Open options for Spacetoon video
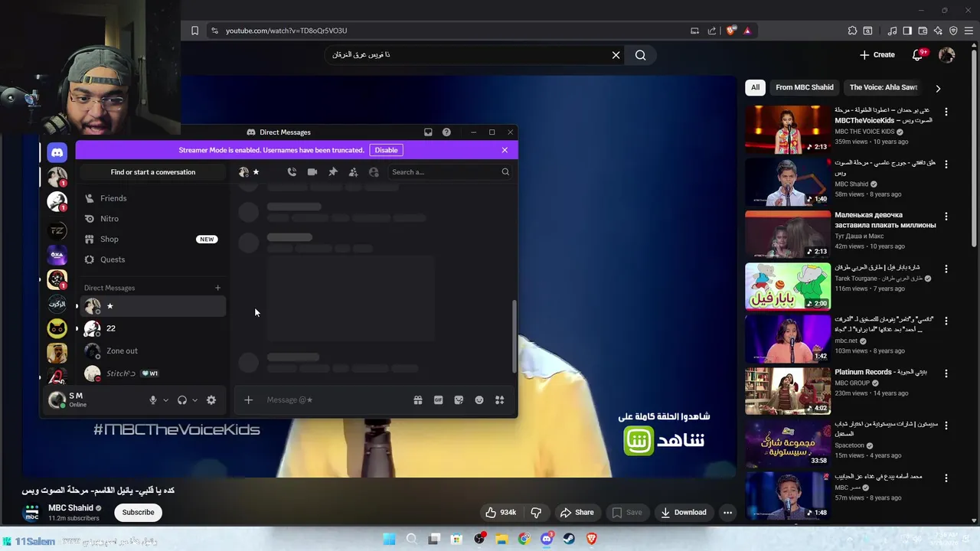Image resolution: width=980 pixels, height=551 pixels. 946,425
